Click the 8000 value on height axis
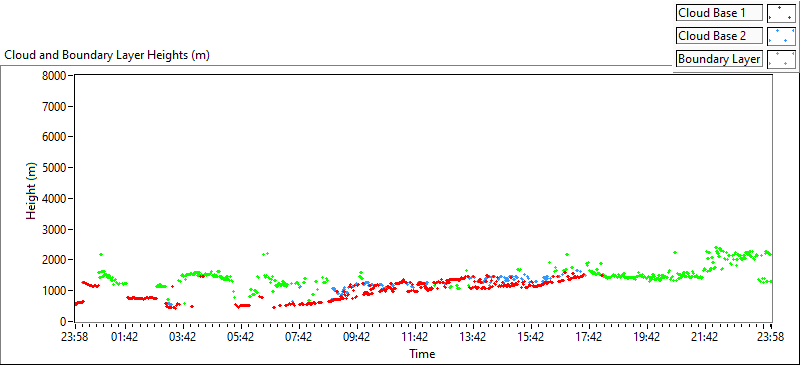The height and width of the screenshot is (365, 800). [x=57, y=76]
